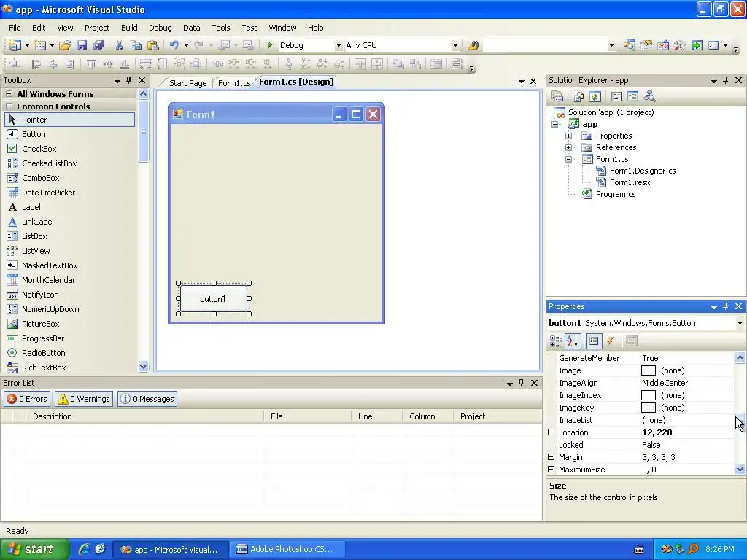The width and height of the screenshot is (747, 560).
Task: Toggle auto-hide pin on Error List
Action: [521, 382]
